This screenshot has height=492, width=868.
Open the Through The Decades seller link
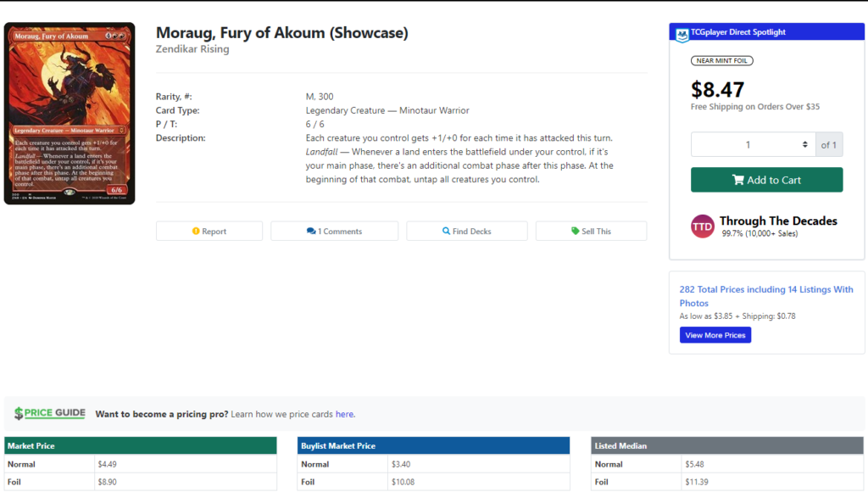coord(778,221)
